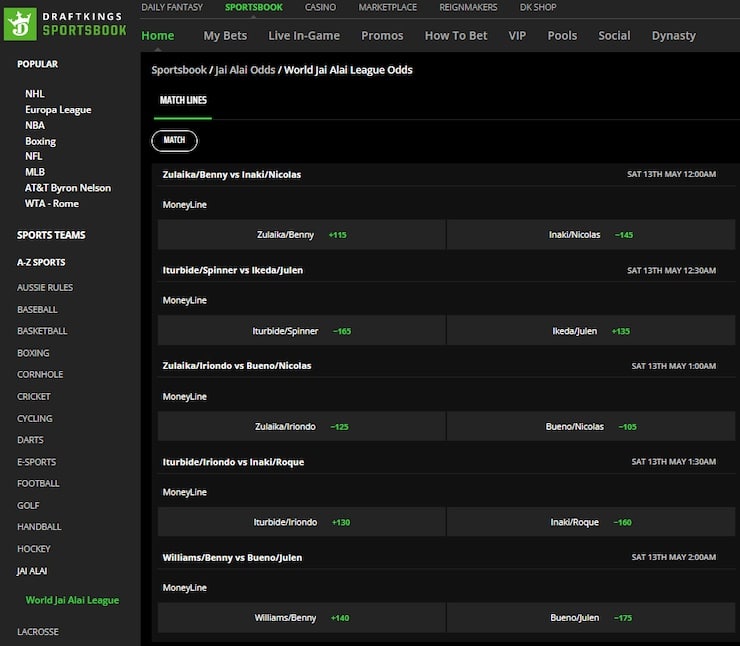Open Boxing in popular list
Image resolution: width=740 pixels, height=646 pixels.
point(41,141)
